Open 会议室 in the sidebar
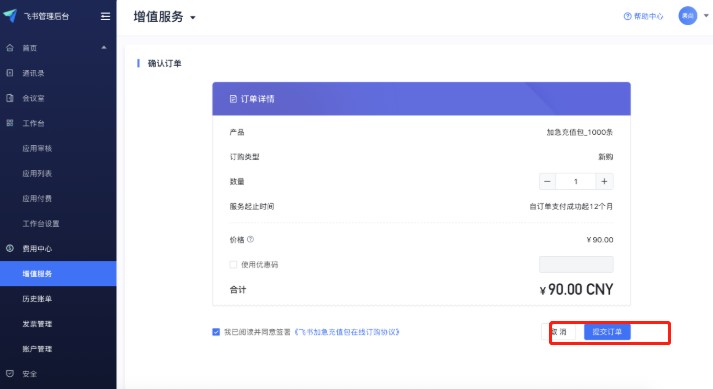 [33, 98]
